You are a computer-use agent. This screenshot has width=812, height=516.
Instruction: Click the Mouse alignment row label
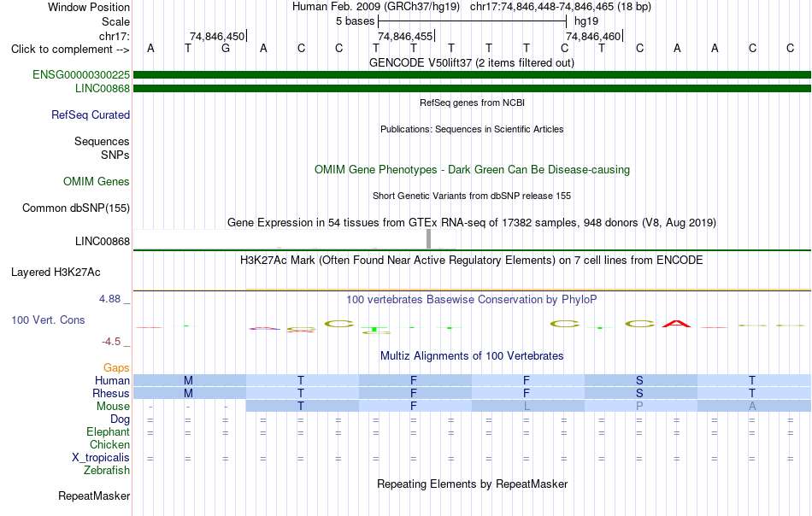[x=113, y=407]
